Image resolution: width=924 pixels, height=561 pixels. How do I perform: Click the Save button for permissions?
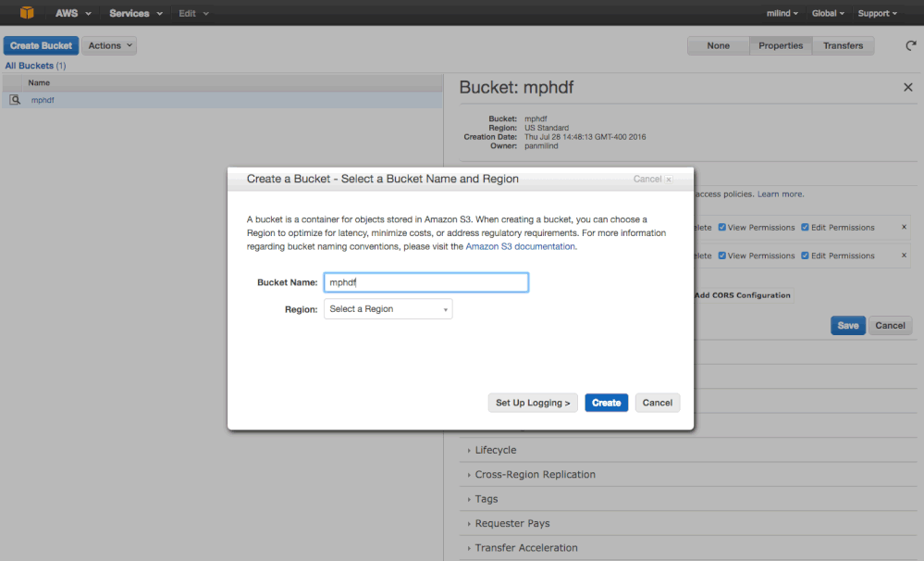pos(847,325)
